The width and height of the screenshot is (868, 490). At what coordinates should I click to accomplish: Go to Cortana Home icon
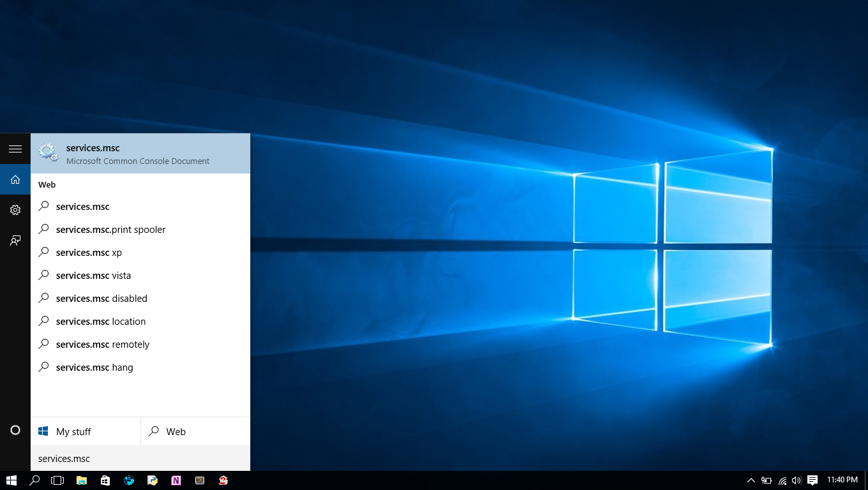tap(15, 179)
